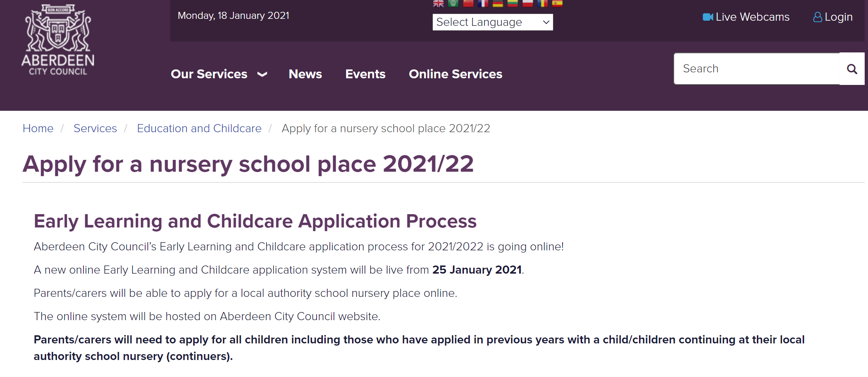This screenshot has height=377, width=868.
Task: Open the Services breadcrumb link
Action: (95, 128)
